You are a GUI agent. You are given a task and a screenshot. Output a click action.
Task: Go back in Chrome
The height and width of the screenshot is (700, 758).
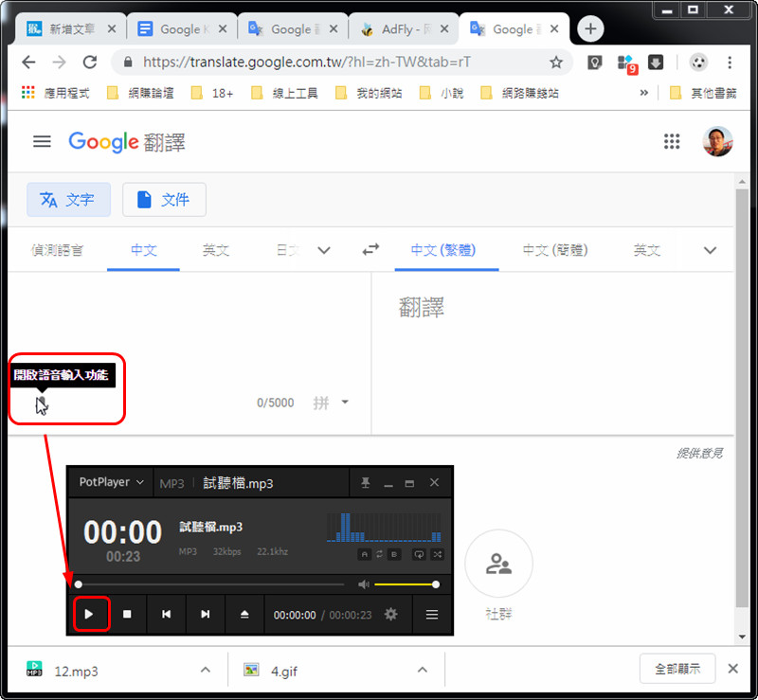point(29,62)
